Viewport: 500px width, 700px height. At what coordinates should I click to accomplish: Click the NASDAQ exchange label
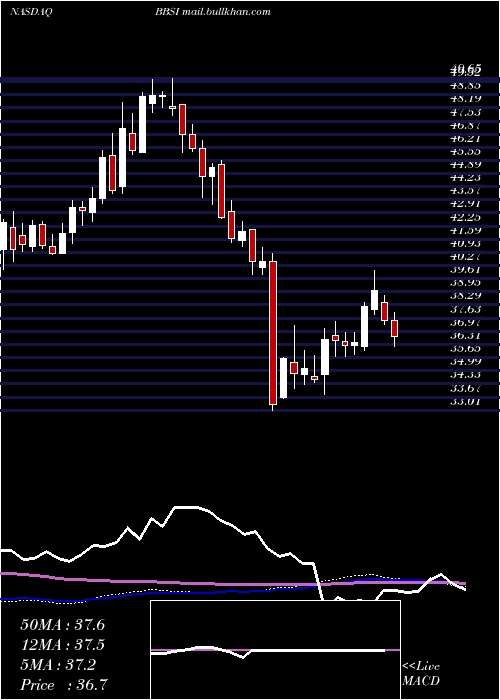(31, 12)
